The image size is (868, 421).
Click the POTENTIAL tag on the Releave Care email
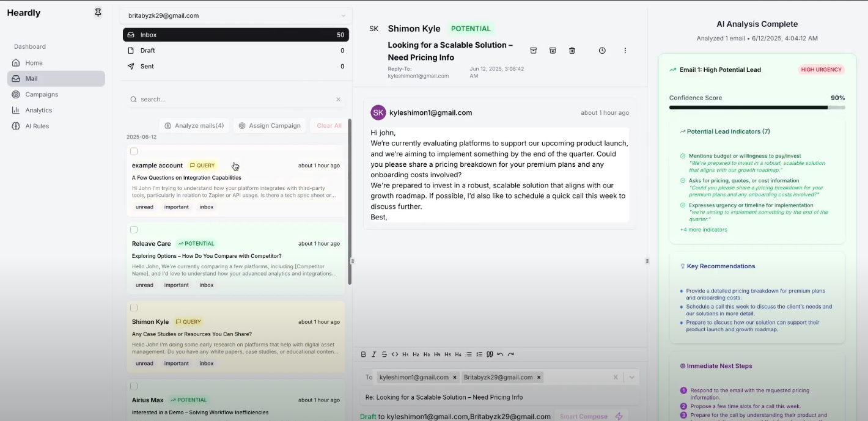click(196, 244)
